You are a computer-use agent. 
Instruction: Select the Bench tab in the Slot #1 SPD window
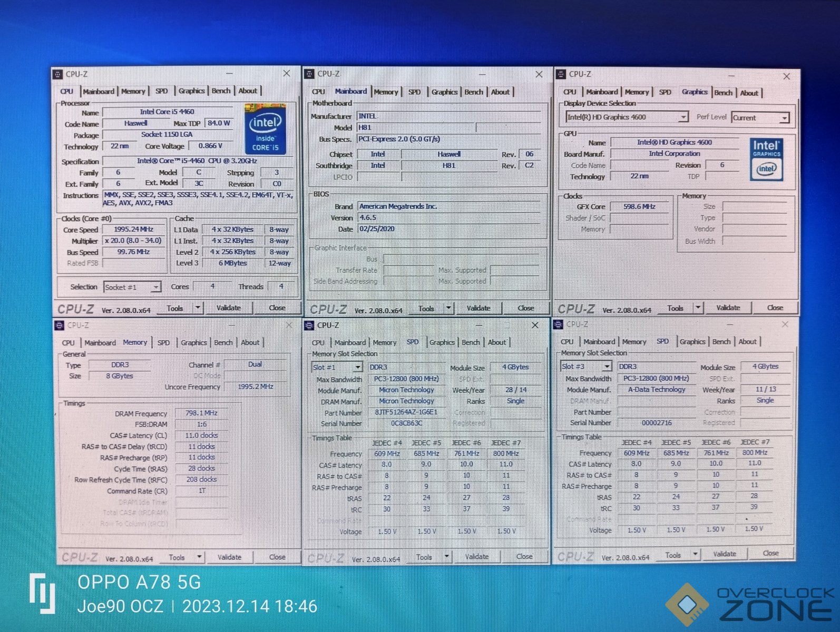[471, 342]
